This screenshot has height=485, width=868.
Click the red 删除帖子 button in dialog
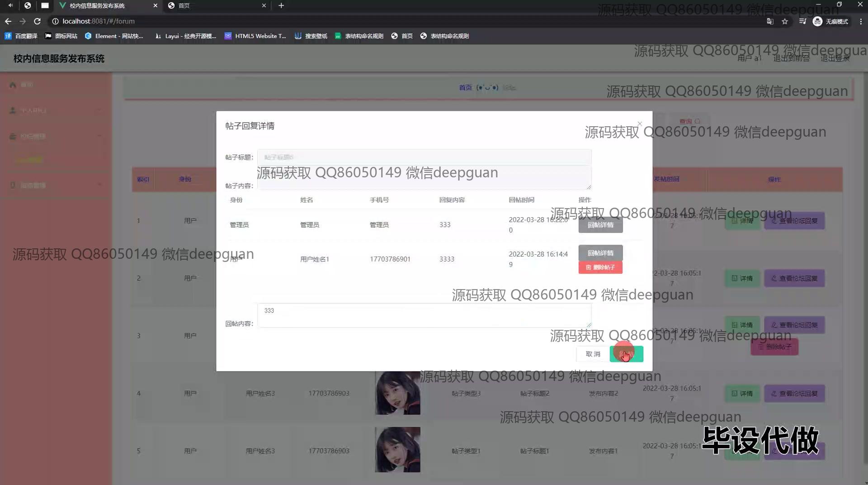pos(600,267)
